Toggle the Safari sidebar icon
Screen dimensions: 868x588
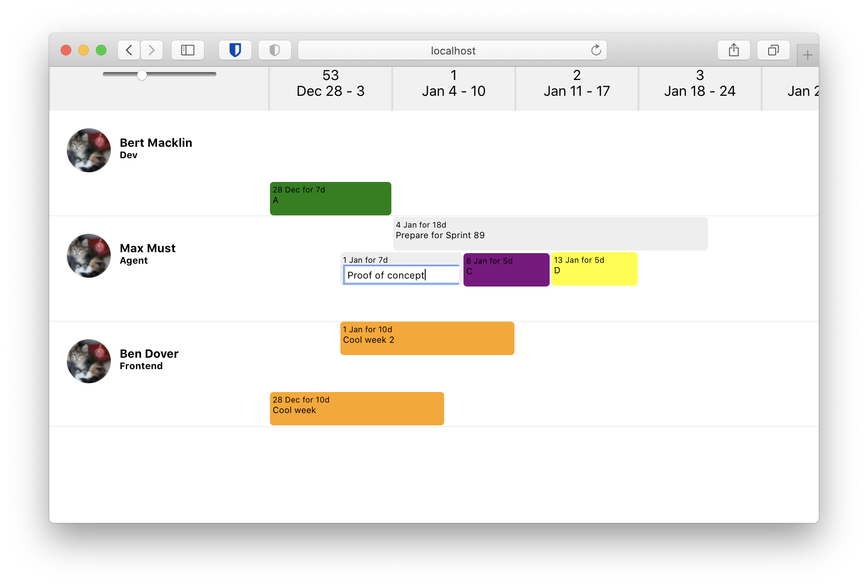[x=188, y=50]
